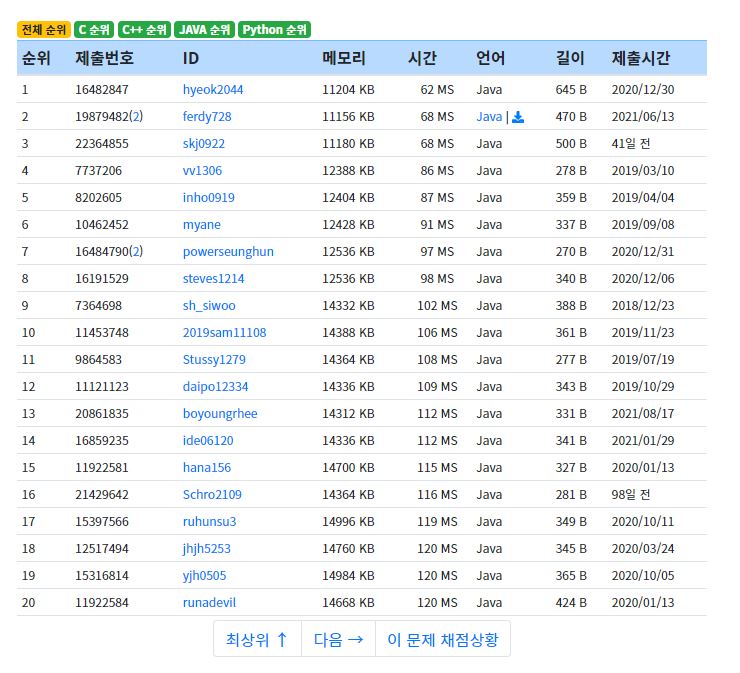This screenshot has width=740, height=673.
Task: Switch to the C 순위 tab
Action: [x=94, y=30]
